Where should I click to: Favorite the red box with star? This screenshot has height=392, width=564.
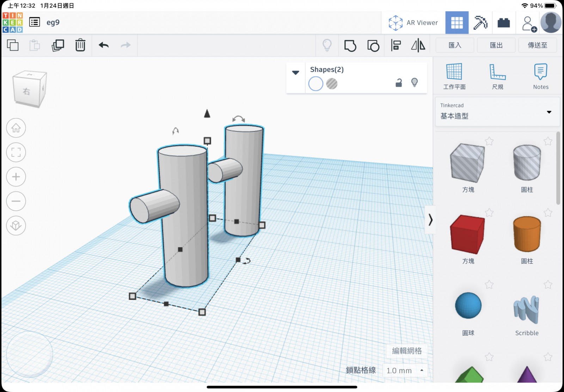click(489, 213)
